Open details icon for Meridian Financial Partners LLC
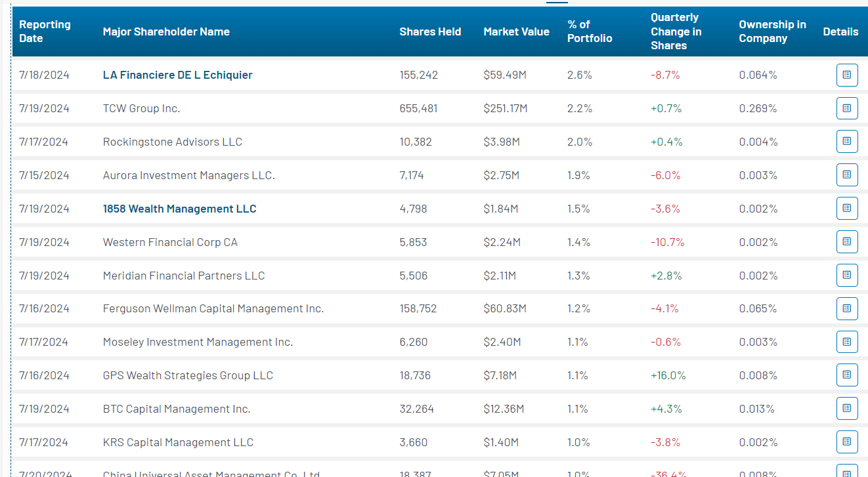 point(847,276)
